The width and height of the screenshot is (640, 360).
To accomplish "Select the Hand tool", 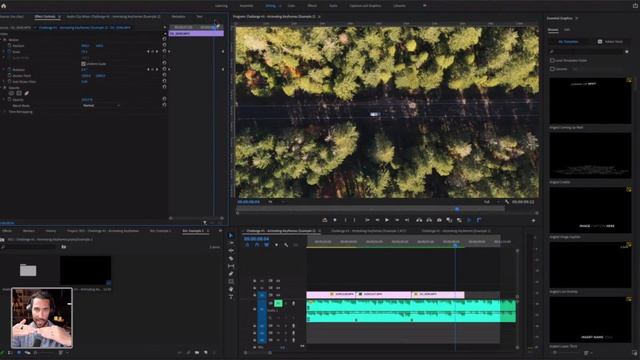I will pos(231,289).
